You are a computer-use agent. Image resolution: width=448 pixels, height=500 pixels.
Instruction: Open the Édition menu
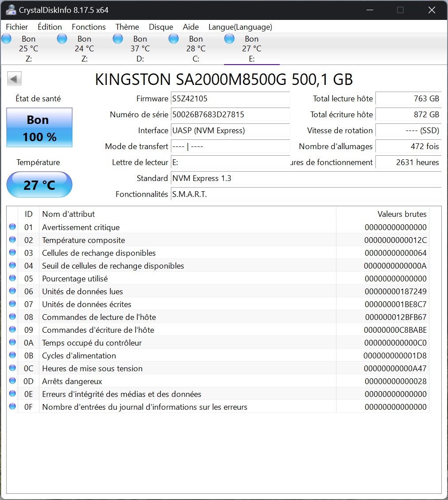click(50, 27)
